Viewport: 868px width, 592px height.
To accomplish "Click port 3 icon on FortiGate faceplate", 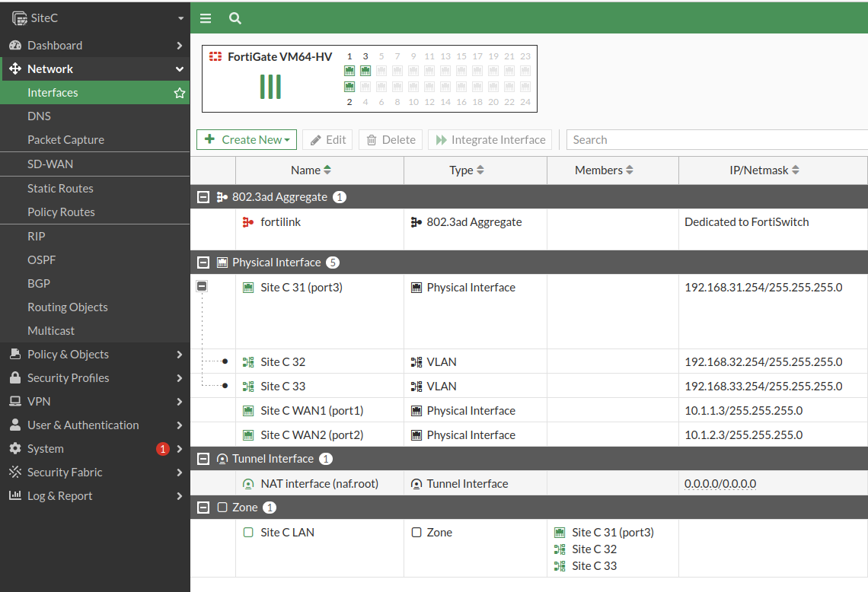I will coord(365,71).
